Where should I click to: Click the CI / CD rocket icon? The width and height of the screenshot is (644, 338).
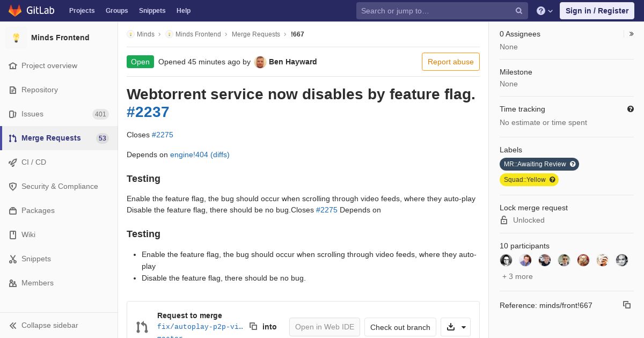point(13,162)
